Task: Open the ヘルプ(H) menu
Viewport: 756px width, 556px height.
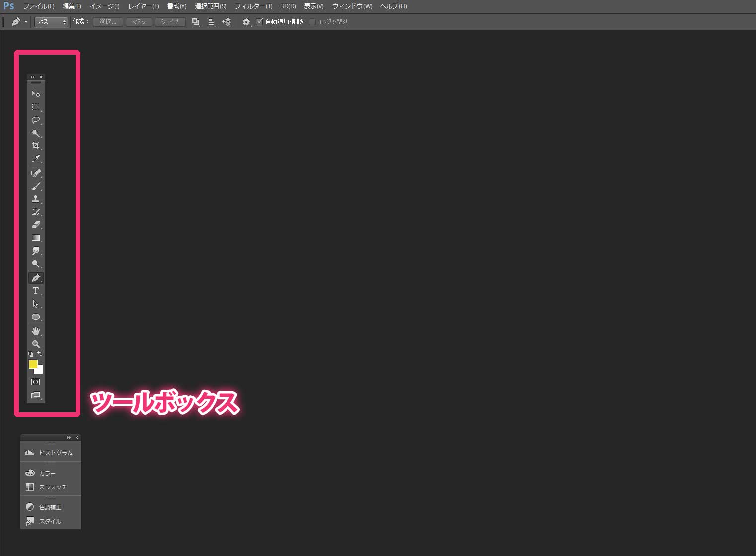Action: tap(393, 6)
